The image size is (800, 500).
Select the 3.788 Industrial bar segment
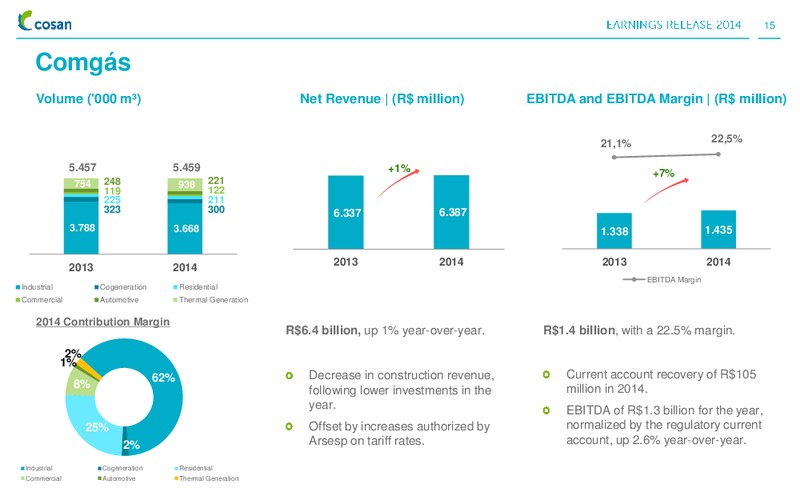point(81,228)
